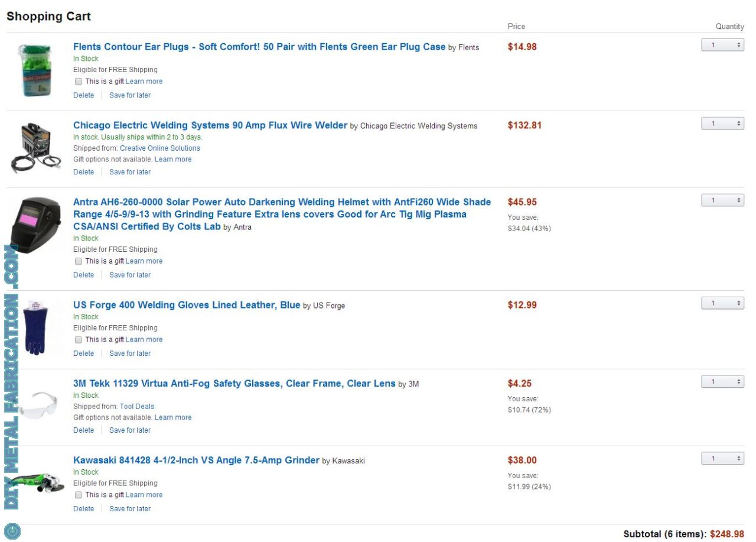Open the Flents Contour Ear Plugs product link
Viewport: 756px width, 542px height.
pyautogui.click(x=259, y=47)
